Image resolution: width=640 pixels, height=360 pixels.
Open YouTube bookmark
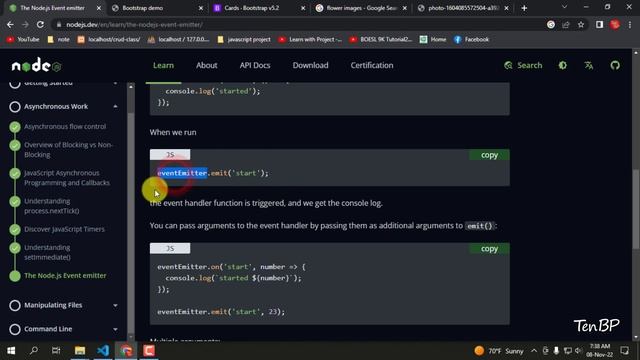pyautogui.click(x=23, y=39)
